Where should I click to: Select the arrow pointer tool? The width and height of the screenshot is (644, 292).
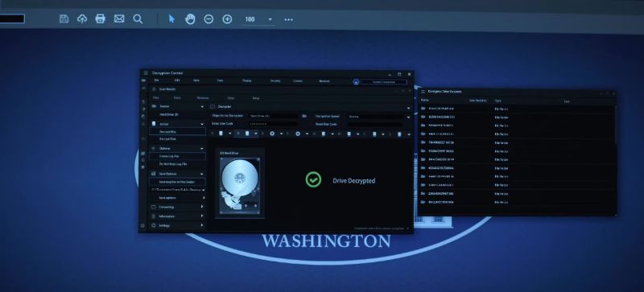point(171,19)
